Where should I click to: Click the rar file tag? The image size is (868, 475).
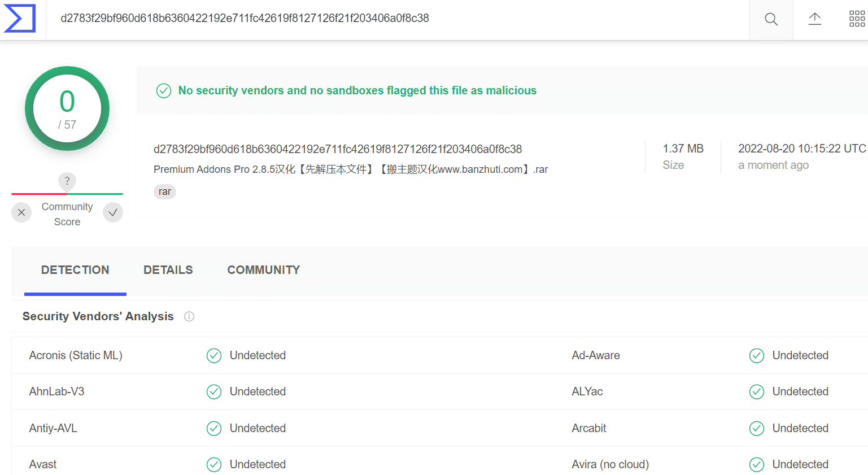pos(165,192)
